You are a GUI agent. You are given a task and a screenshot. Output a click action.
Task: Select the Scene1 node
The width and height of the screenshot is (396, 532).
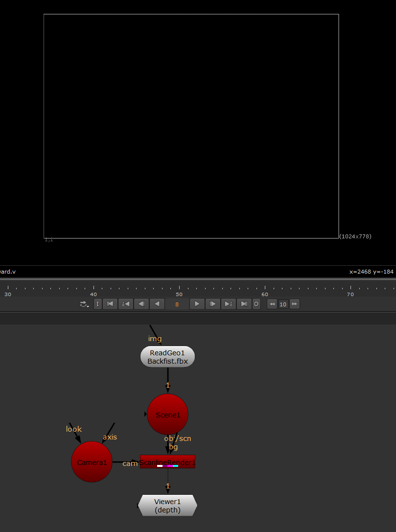(x=167, y=414)
